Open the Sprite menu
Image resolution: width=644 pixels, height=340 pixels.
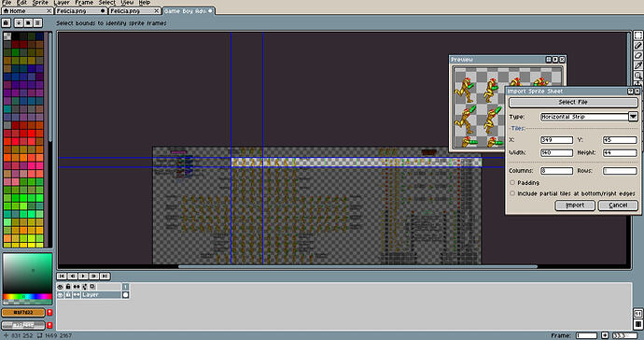pyautogui.click(x=40, y=3)
